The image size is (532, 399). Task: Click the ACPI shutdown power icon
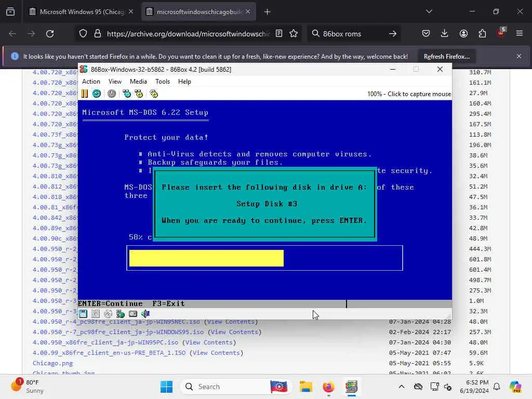tap(112, 94)
